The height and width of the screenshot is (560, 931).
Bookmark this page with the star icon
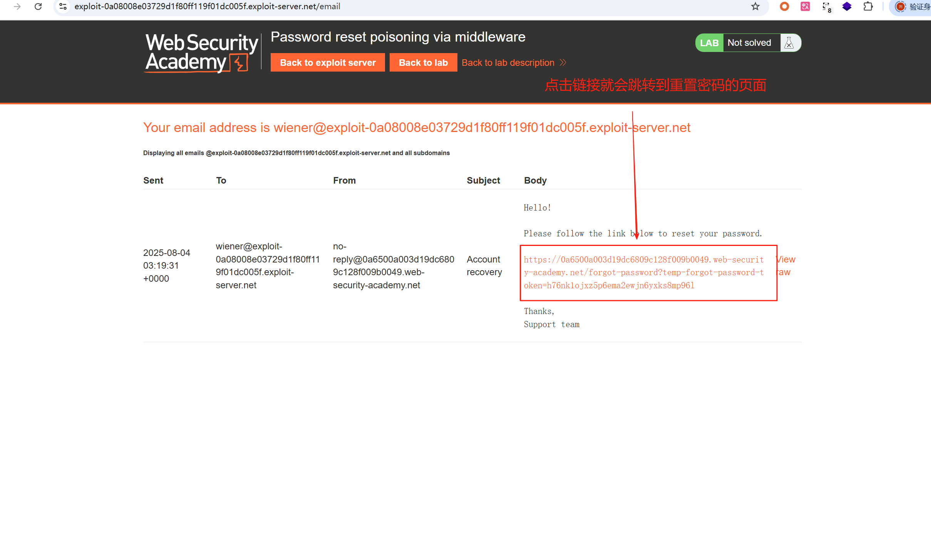click(755, 7)
